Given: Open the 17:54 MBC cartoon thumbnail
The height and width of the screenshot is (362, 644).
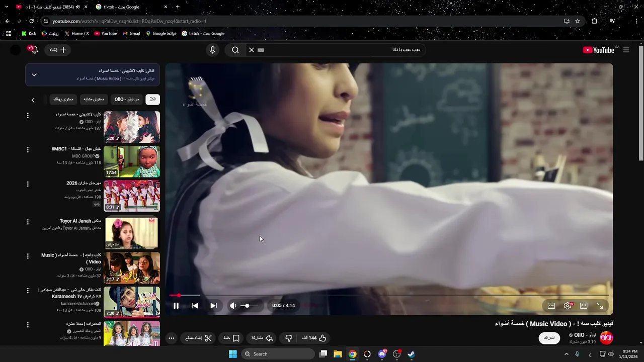Looking at the screenshot, I should (132, 161).
